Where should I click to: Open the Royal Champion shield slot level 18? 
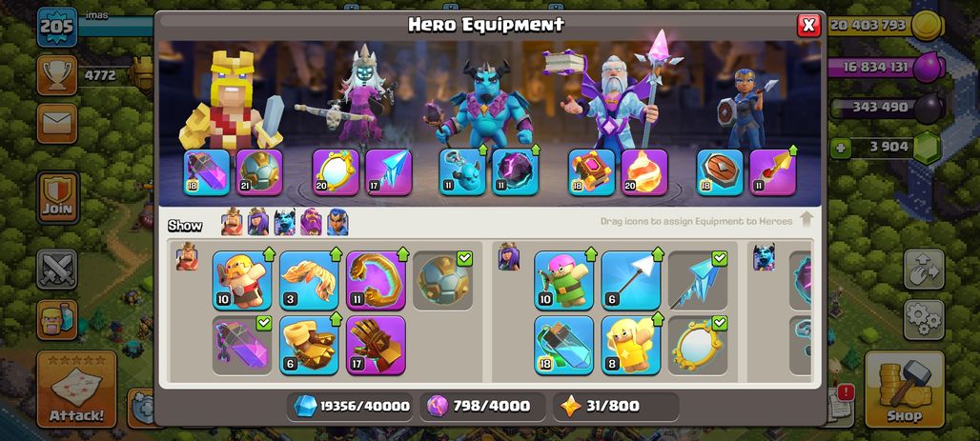pos(720,171)
